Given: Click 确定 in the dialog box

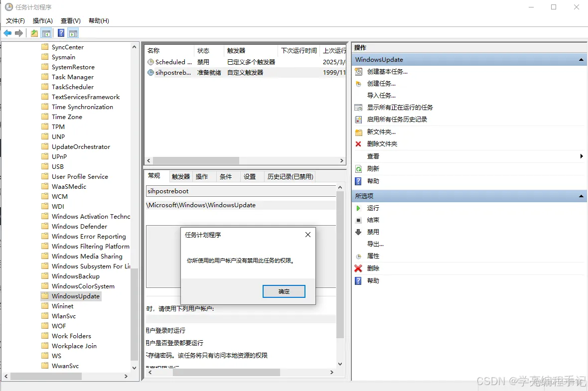Looking at the screenshot, I should pyautogui.click(x=284, y=291).
